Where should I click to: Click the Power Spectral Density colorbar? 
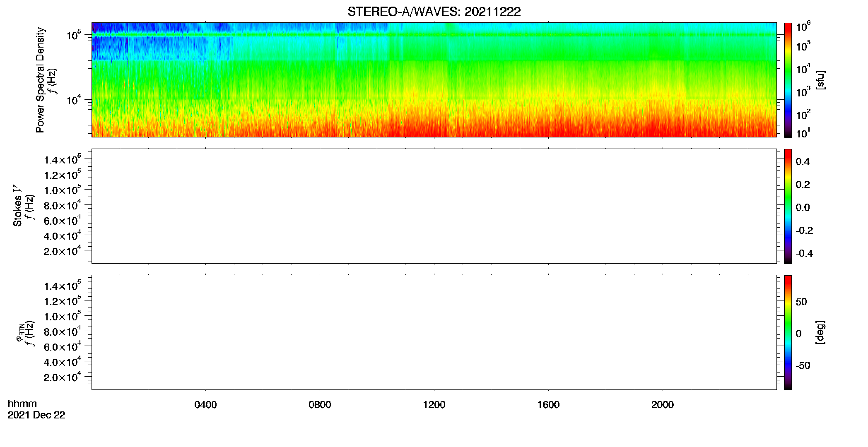tap(788, 80)
